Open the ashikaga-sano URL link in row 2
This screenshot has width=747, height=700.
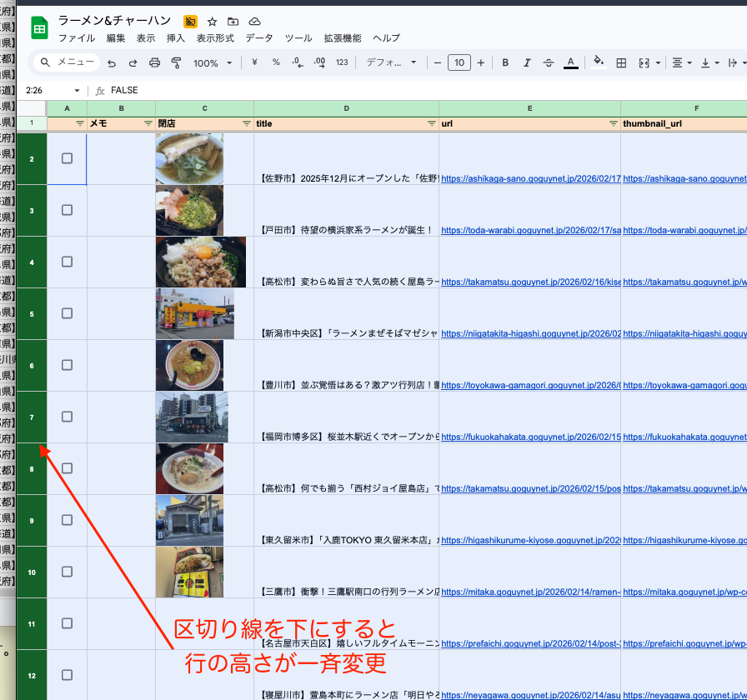click(x=530, y=178)
